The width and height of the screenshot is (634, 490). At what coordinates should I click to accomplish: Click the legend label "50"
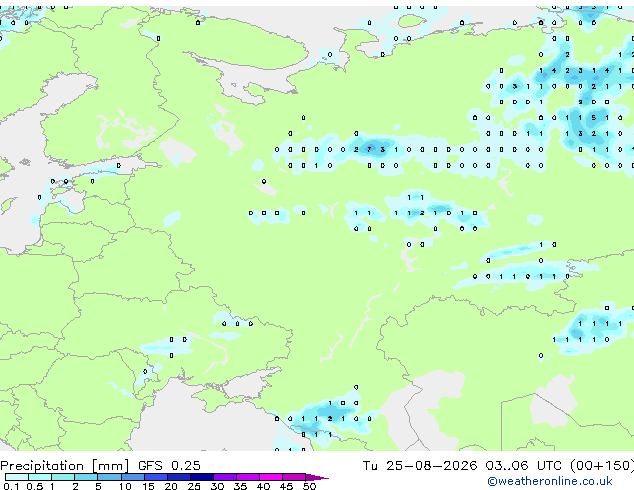click(310, 486)
